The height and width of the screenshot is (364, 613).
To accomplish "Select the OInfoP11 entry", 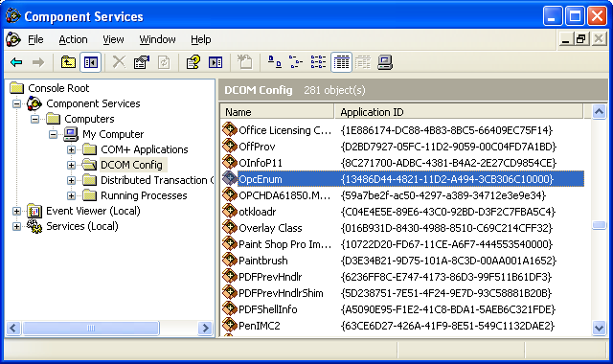I will click(261, 163).
